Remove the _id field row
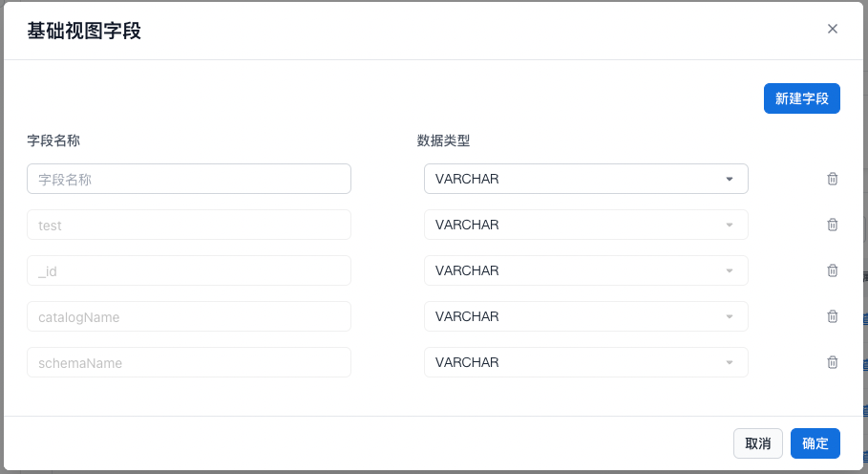This screenshot has width=868, height=474. click(x=832, y=270)
